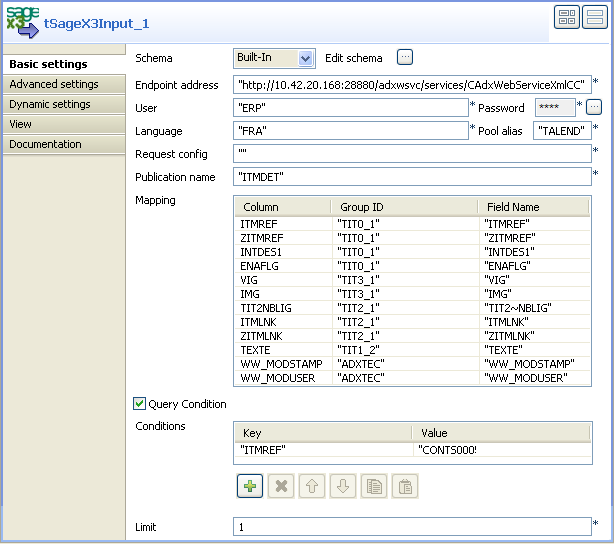Image resolution: width=614 pixels, height=544 pixels.
Task: Open the Schema Built-In dropdown
Action: pos(305,59)
